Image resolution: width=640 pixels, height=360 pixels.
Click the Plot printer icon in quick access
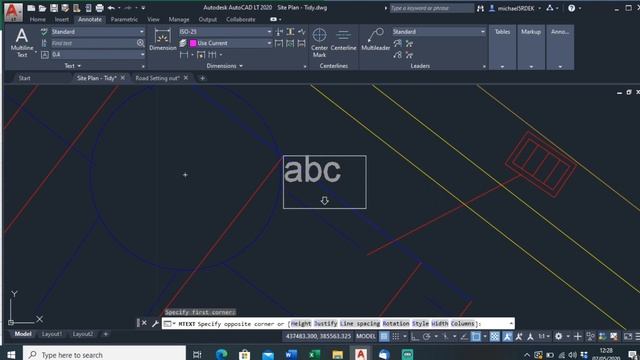[100, 8]
